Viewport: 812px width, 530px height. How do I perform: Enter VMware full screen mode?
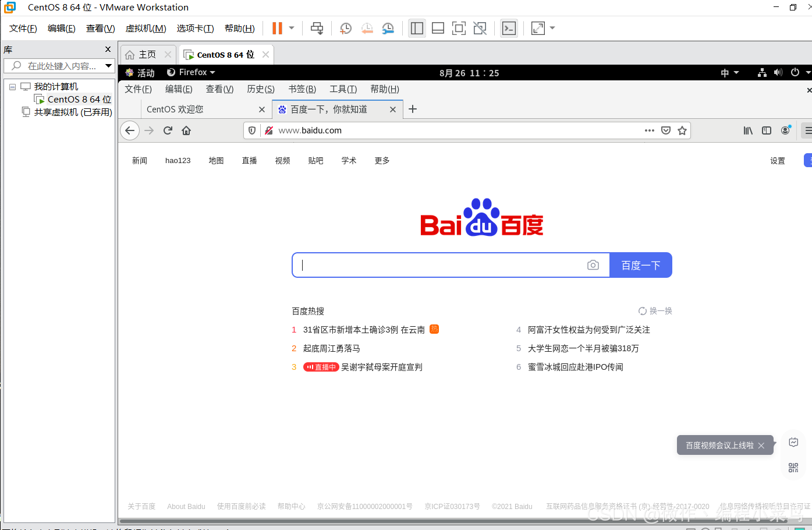coord(459,28)
